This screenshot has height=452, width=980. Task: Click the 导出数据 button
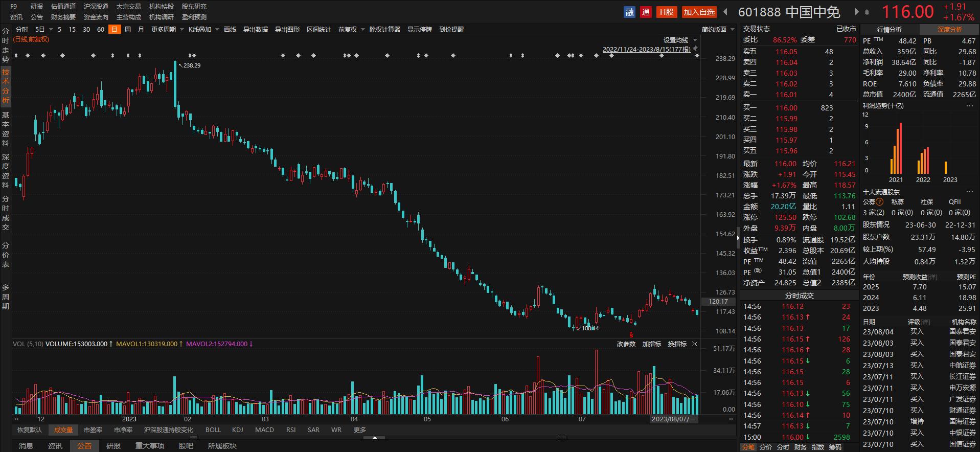(x=255, y=30)
